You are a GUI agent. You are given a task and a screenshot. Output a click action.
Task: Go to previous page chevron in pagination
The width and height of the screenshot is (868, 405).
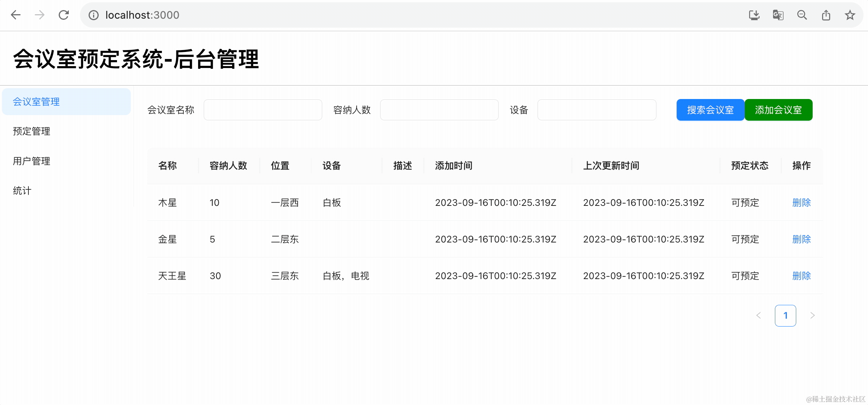[758, 315]
